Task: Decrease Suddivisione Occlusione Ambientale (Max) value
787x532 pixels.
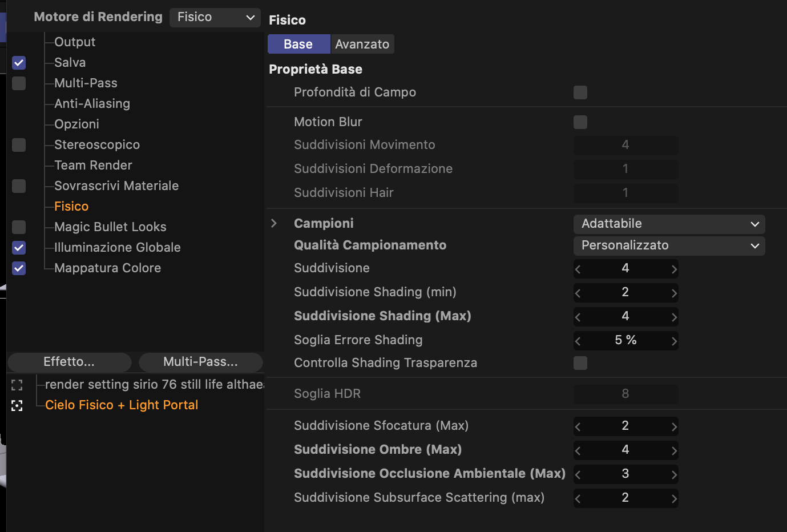Action: (578, 474)
